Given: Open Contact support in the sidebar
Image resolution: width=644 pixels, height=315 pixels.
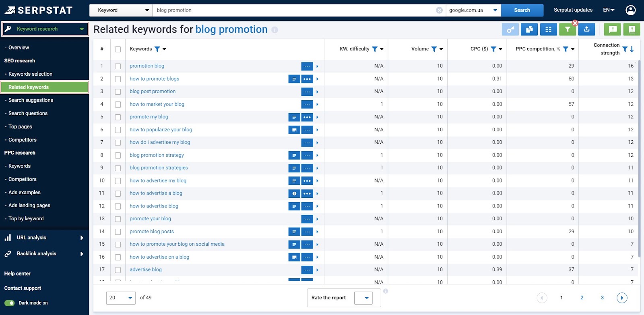Looking at the screenshot, I should click(23, 288).
